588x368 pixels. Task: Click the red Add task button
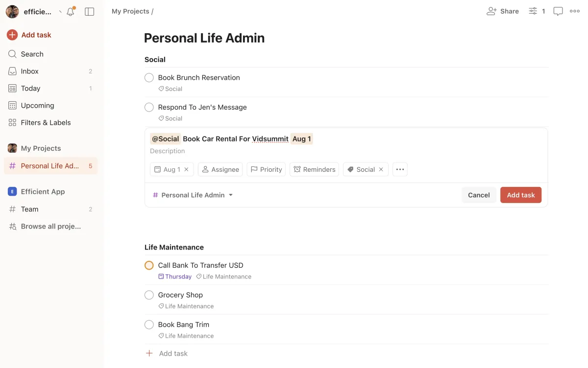click(520, 195)
